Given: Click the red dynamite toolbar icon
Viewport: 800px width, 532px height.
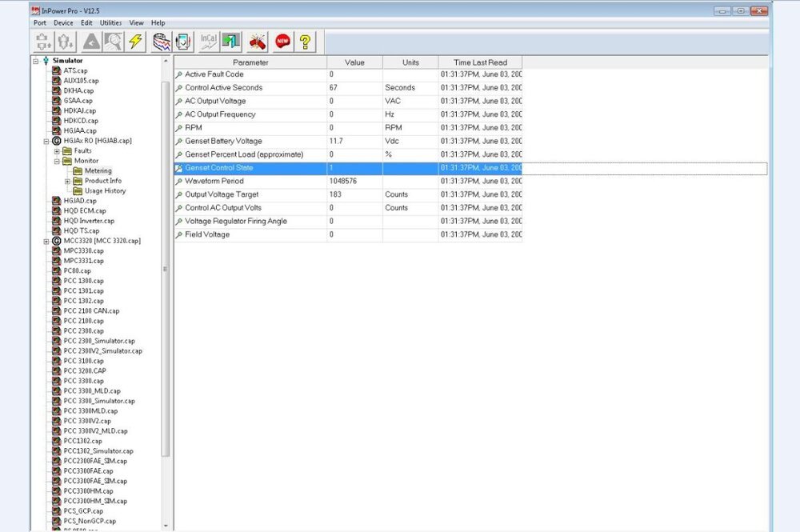Looking at the screenshot, I should [x=257, y=42].
